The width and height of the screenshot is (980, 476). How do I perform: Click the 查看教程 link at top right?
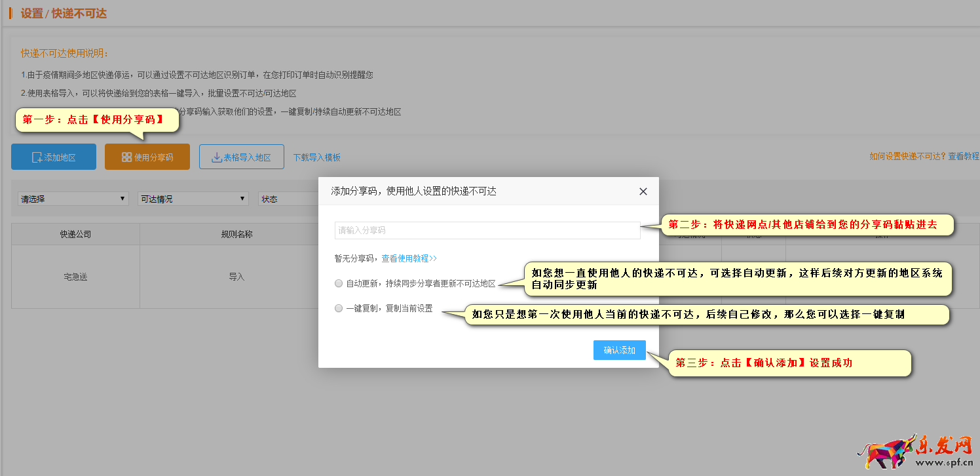pos(963,156)
